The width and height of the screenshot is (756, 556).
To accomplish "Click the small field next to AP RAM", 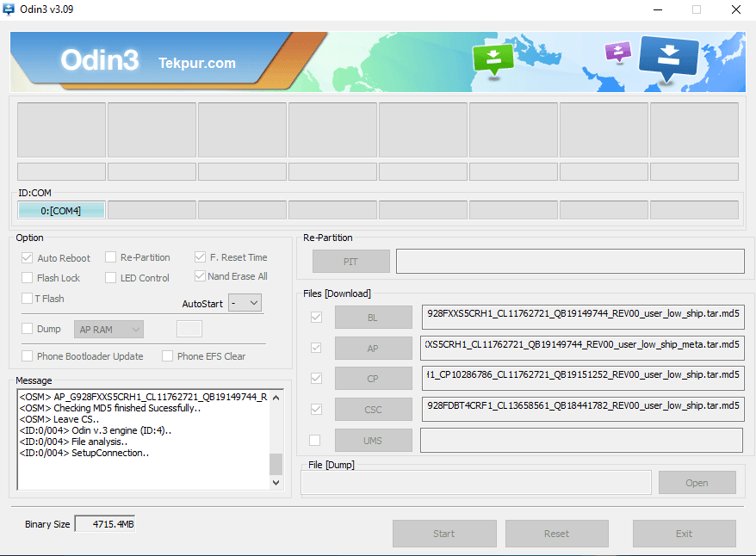I will (189, 329).
